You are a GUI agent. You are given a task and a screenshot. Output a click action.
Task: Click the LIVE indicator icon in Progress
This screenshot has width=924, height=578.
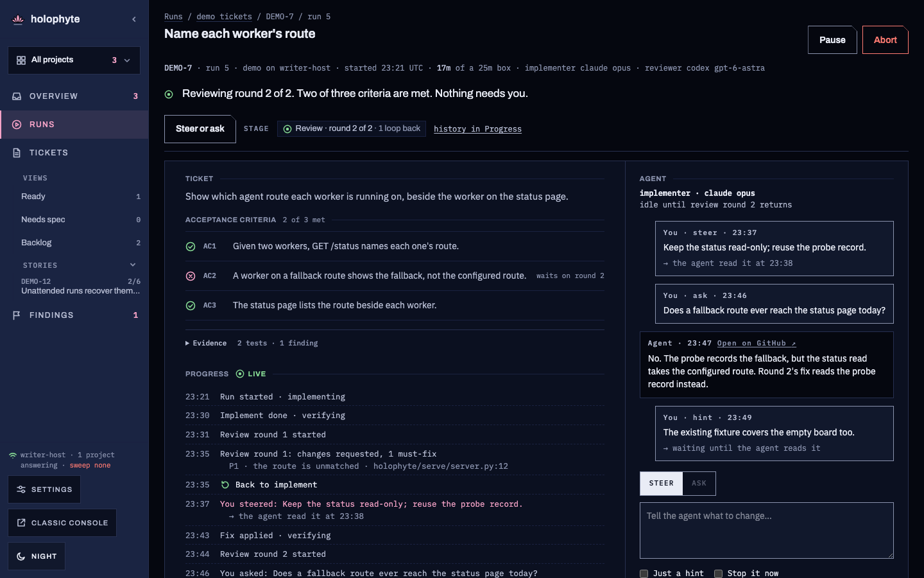click(240, 374)
